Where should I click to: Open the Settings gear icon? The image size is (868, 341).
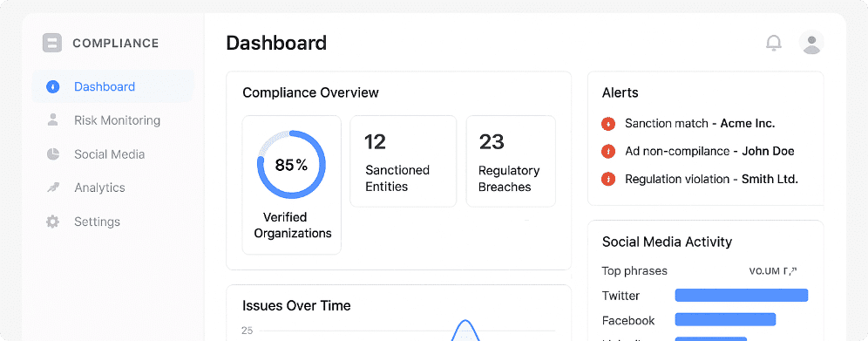coord(52,222)
